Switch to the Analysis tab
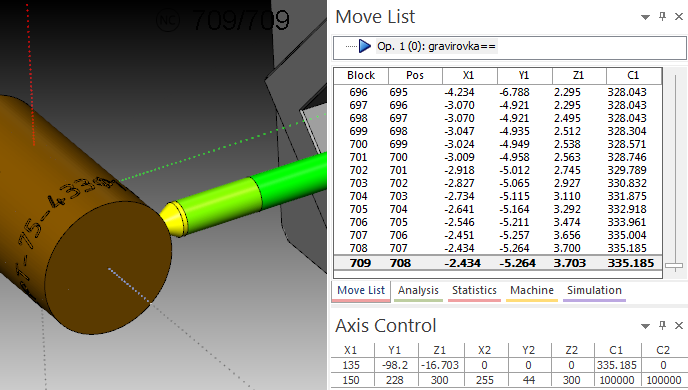The height and width of the screenshot is (390, 688). (x=418, y=290)
